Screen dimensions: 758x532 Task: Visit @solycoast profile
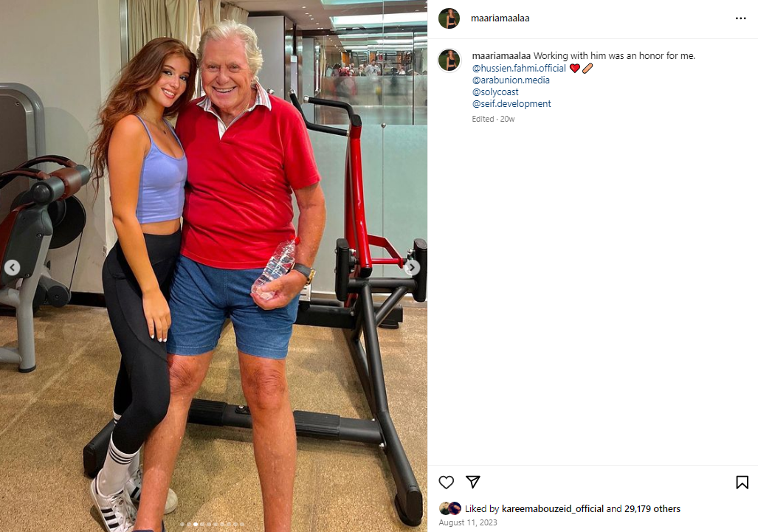point(495,91)
